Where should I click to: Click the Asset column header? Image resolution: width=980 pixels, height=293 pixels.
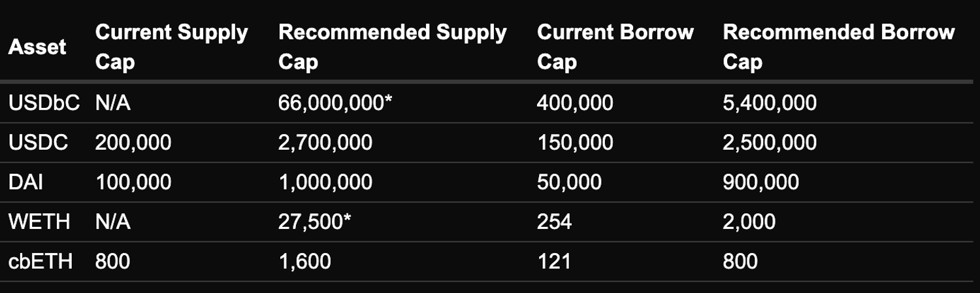coord(37,47)
